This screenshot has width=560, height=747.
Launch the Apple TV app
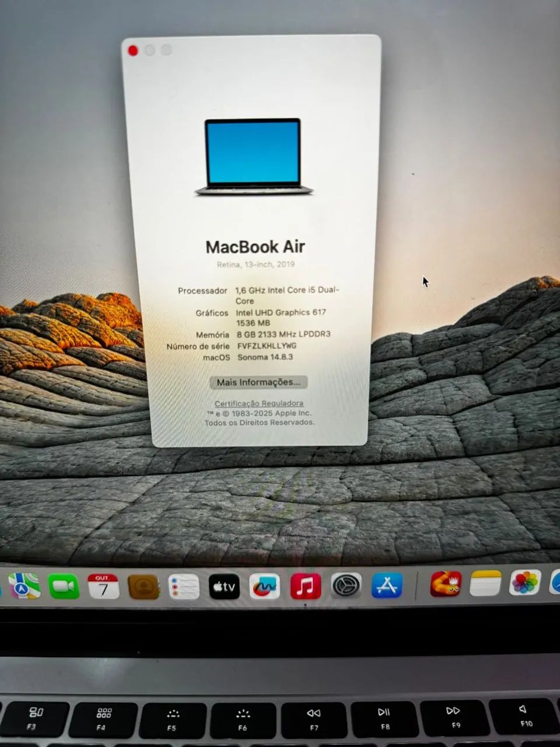pos(225,587)
